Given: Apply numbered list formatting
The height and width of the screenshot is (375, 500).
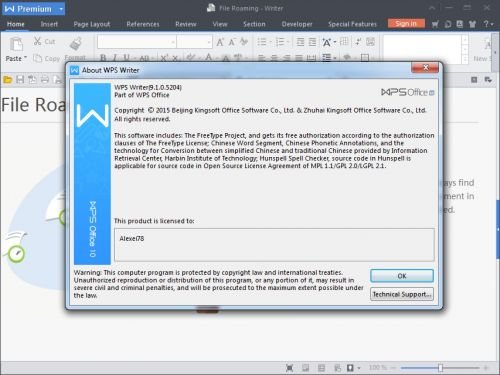Looking at the screenshot, I should pos(280,42).
